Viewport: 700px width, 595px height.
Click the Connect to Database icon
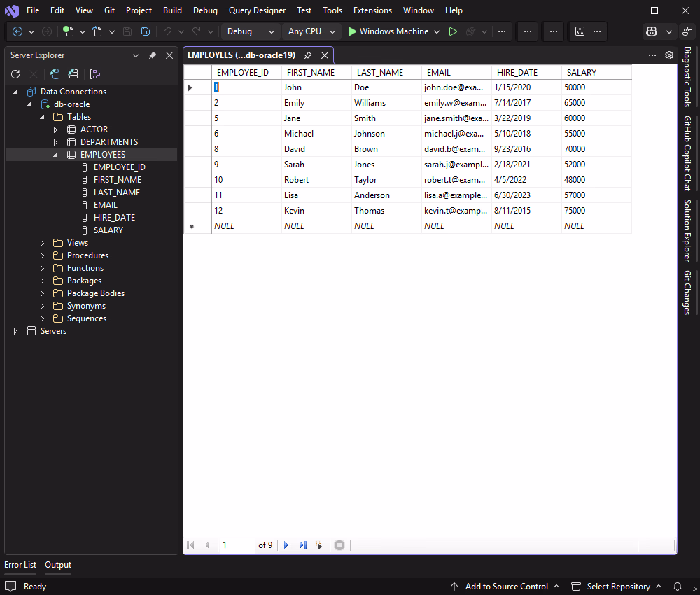coord(55,74)
